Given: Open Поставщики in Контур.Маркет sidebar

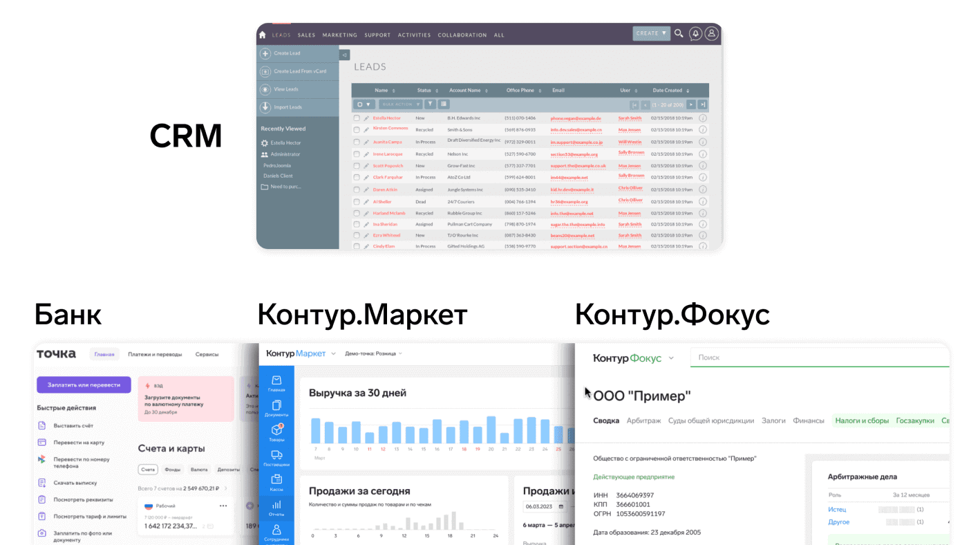Looking at the screenshot, I should point(276,458).
